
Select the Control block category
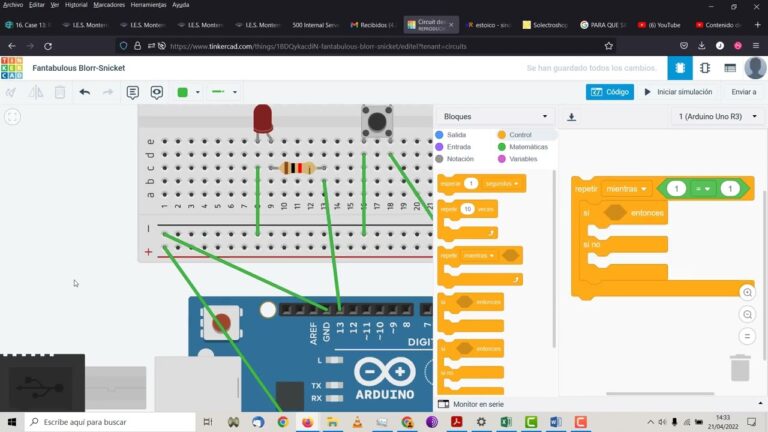click(515, 135)
